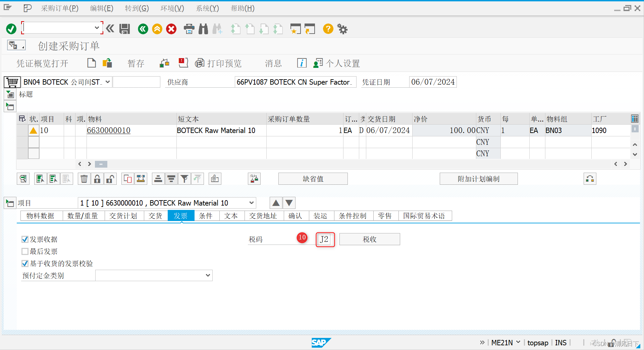Click the Print icon in toolbar
The height and width of the screenshot is (350, 644).
(189, 29)
